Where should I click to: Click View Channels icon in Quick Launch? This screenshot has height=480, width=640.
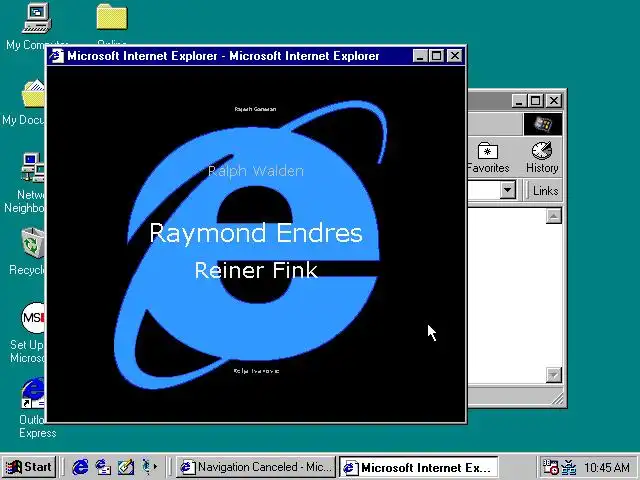tap(148, 467)
